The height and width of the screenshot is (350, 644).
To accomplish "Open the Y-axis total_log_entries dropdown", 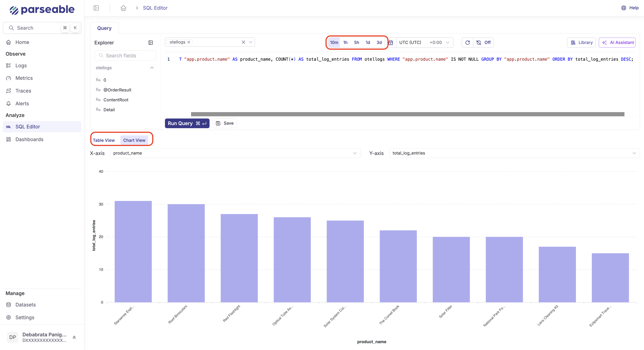I will [x=514, y=153].
